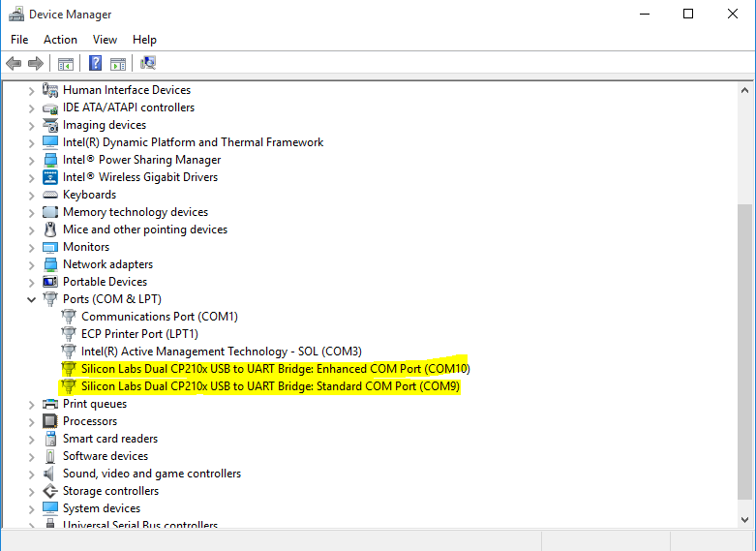Screen dimensions: 756x551
Task: Click Show/Hide Console Tree toolbar icon
Action: [x=66, y=63]
